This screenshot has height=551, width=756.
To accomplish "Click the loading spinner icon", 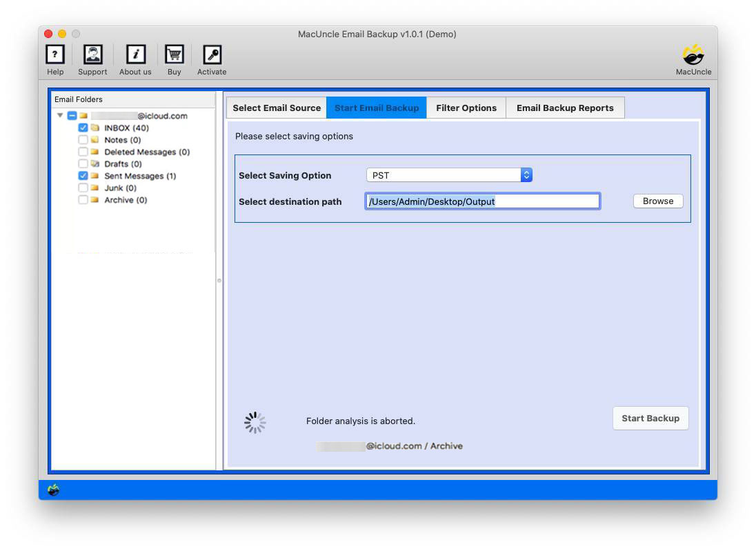I will point(255,423).
